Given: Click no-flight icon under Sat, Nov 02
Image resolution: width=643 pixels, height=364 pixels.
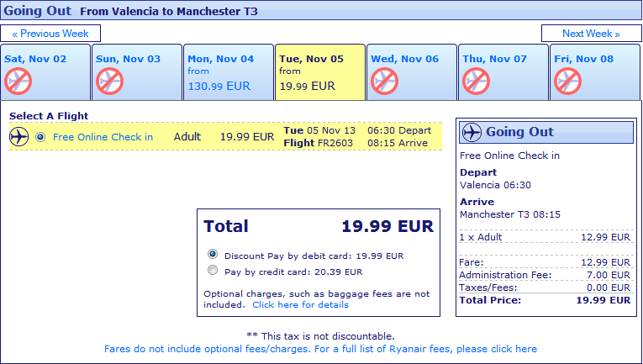Looking at the screenshot, I should click(x=18, y=82).
